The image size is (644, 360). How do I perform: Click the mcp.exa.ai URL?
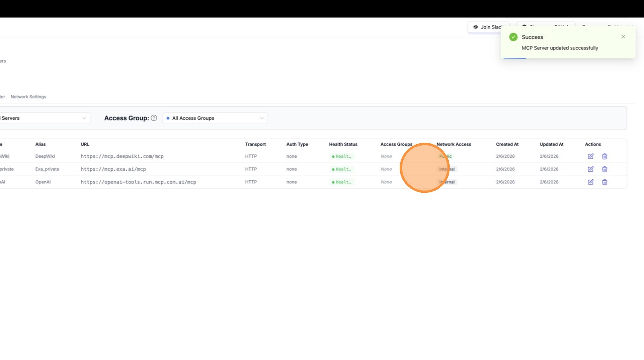(113, 169)
